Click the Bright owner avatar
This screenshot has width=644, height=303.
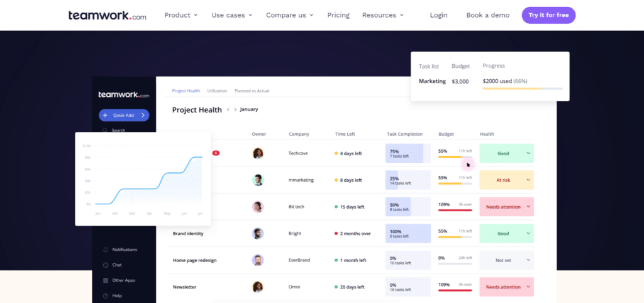pos(258,234)
